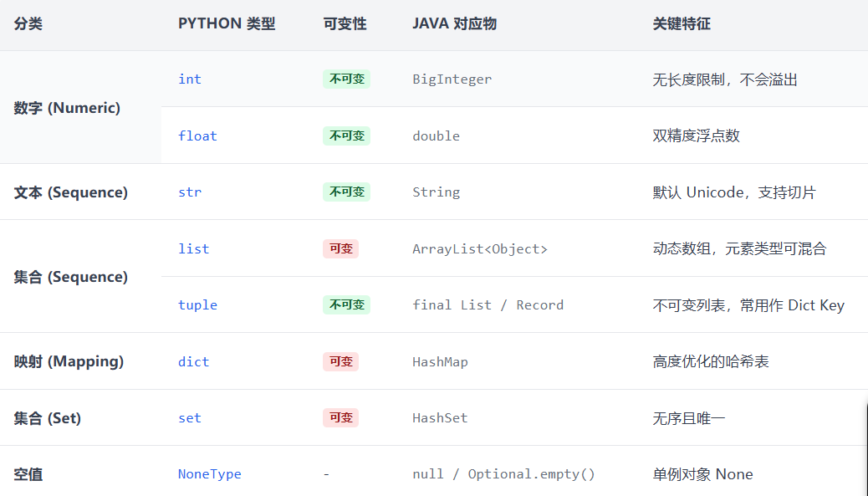The height and width of the screenshot is (496, 868).
Task: Select the "str" type link
Action: tap(190, 192)
